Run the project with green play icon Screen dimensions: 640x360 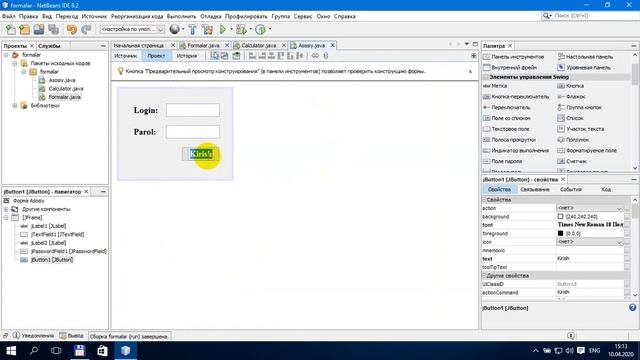click(x=223, y=29)
